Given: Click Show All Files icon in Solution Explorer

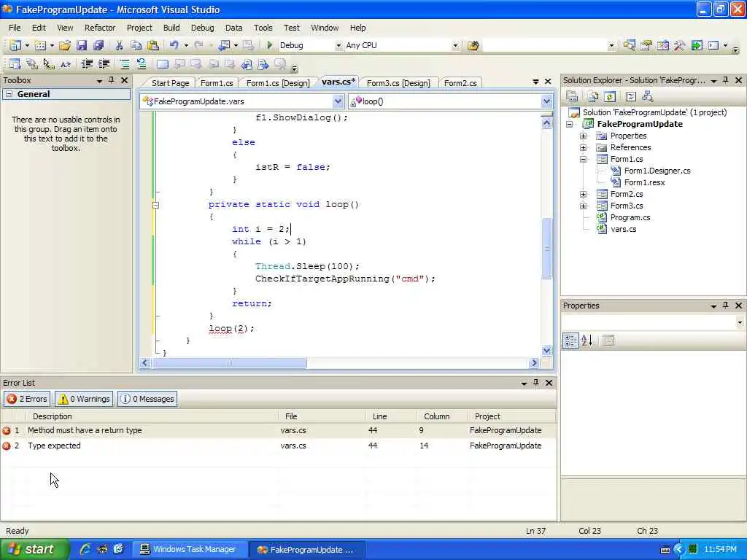Looking at the screenshot, I should (x=593, y=97).
